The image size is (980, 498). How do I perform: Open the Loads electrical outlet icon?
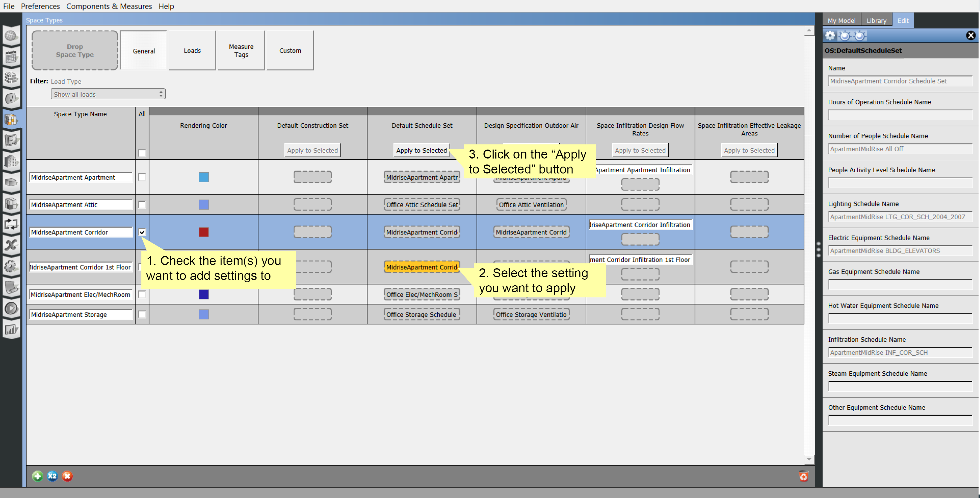click(11, 99)
